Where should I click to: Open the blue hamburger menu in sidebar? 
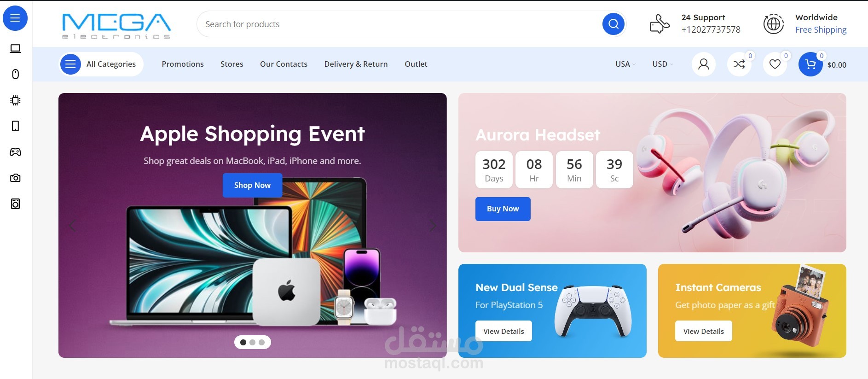tap(15, 18)
